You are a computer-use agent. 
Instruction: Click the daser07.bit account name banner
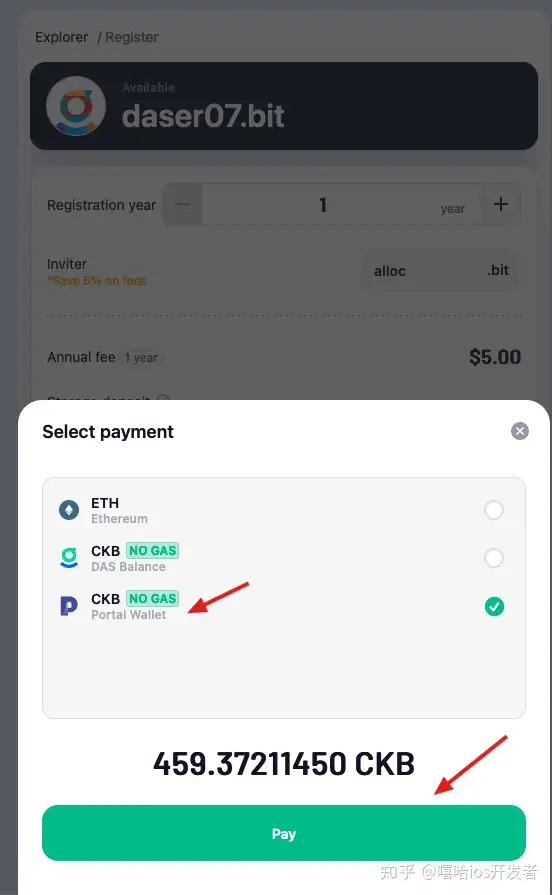[x=284, y=106]
